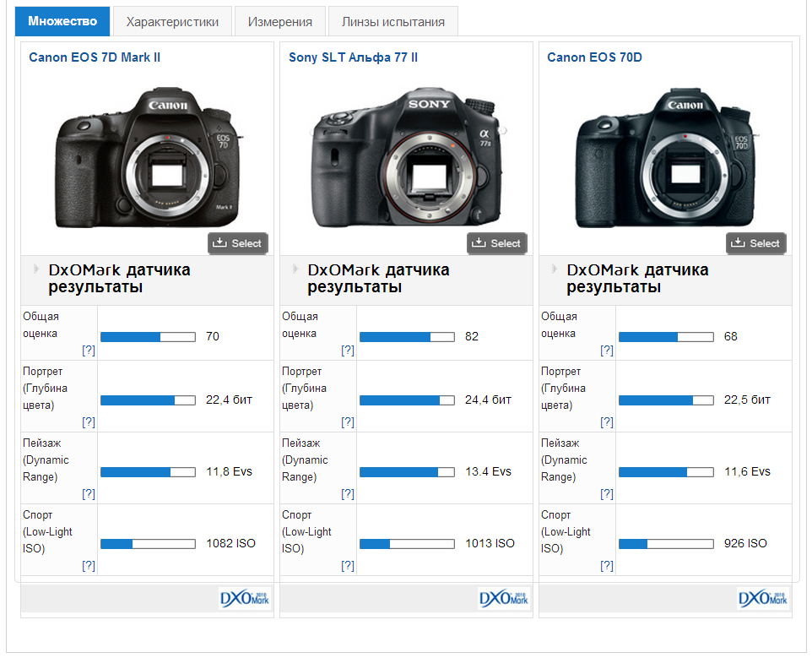Click DxOMark logo under Canon 7D Mark II
Viewport: 812px width, 658px height.
click(245, 598)
